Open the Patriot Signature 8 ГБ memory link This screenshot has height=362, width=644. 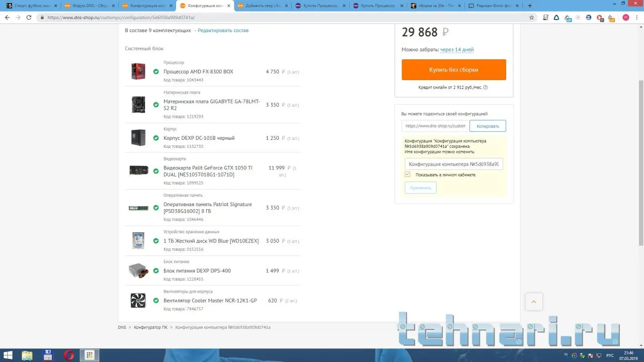(x=208, y=208)
